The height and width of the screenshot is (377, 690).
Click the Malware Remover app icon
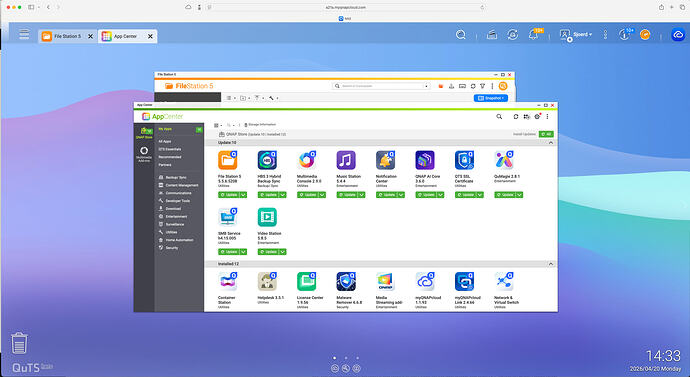point(346,282)
